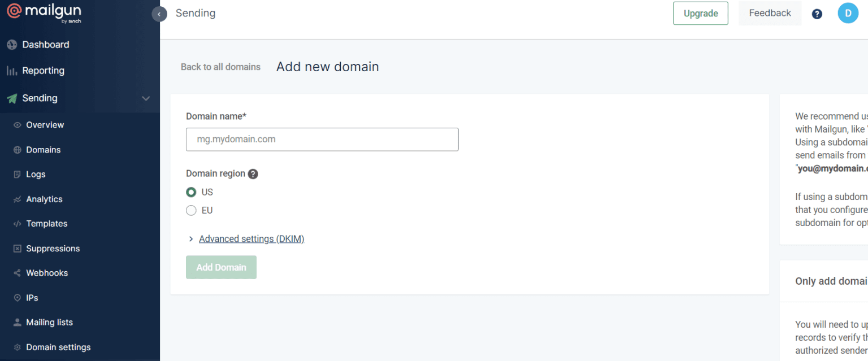This screenshot has height=361, width=868.
Task: Open the user avatar D menu
Action: tap(848, 13)
